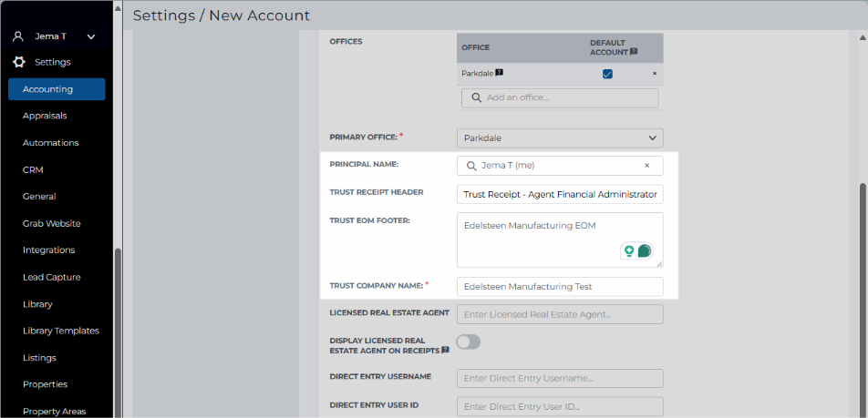Click the sidebar vertical scrollbar thumb
Viewport: 868px width, 418px height.
click(118, 333)
